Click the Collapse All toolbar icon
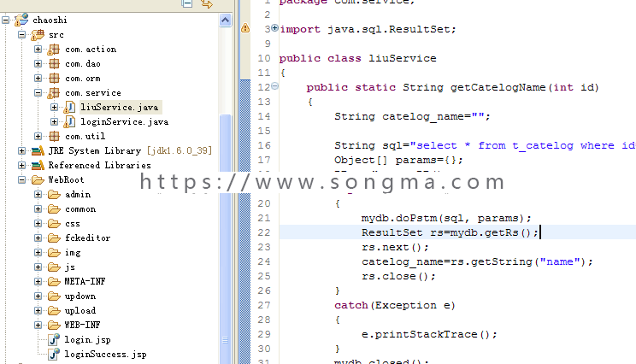 [x=187, y=3]
